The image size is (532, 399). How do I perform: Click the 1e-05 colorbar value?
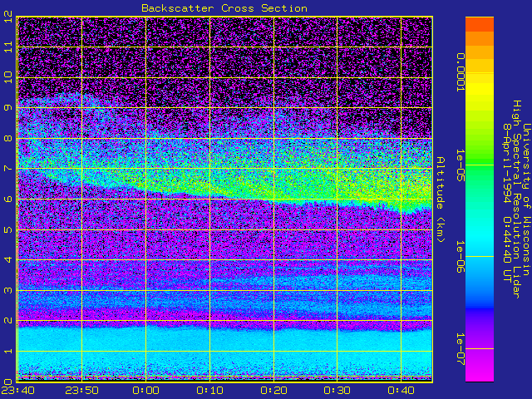point(460,165)
